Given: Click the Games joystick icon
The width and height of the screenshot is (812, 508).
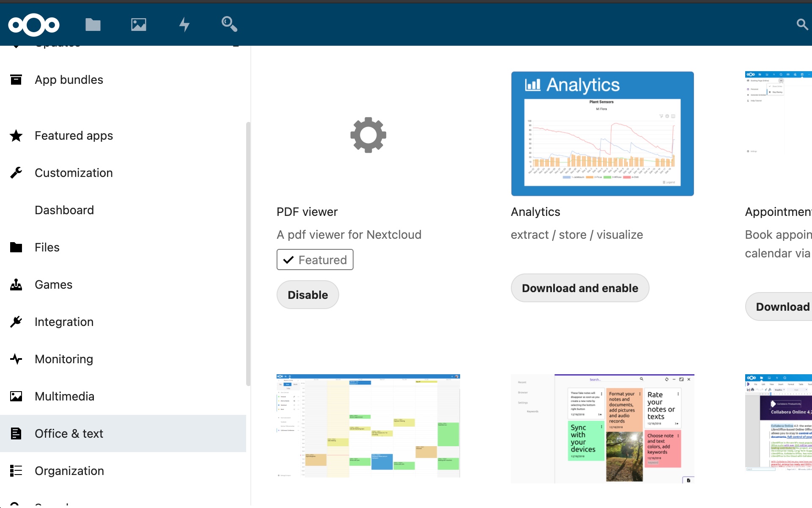Looking at the screenshot, I should coord(16,284).
